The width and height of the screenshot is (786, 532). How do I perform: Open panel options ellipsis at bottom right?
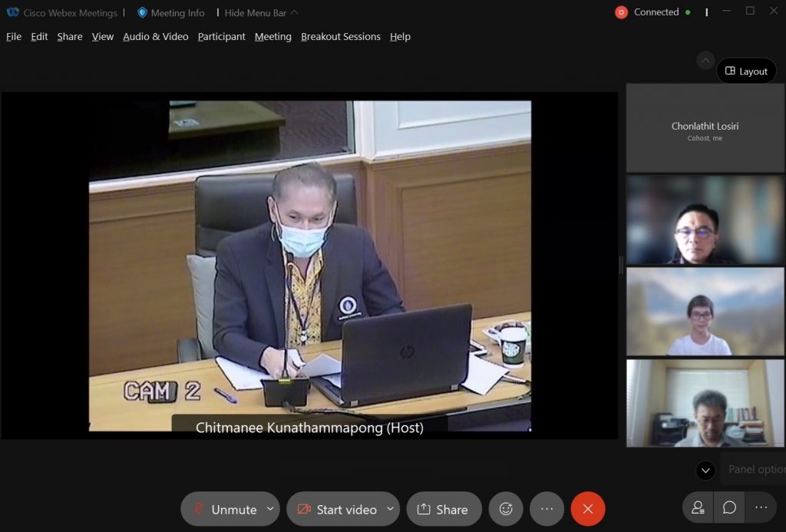(761, 507)
